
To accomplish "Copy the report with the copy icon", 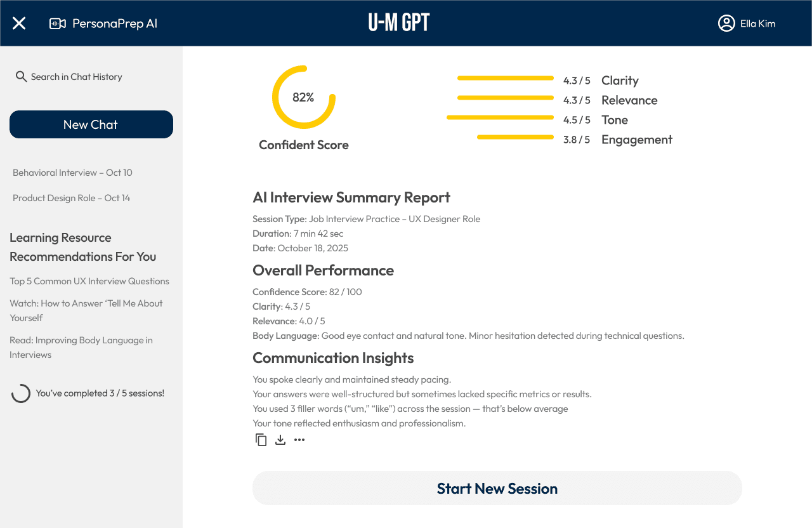I will click(261, 440).
